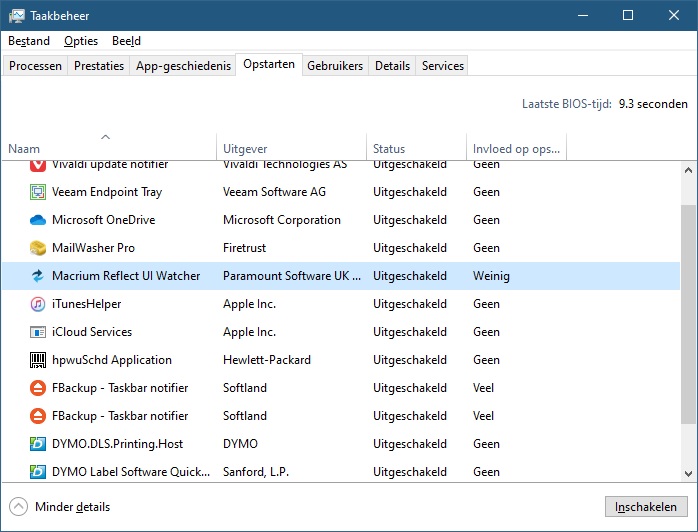Viewport: 698px width, 532px height.
Task: Click the Weinig impact value
Action: point(491,276)
